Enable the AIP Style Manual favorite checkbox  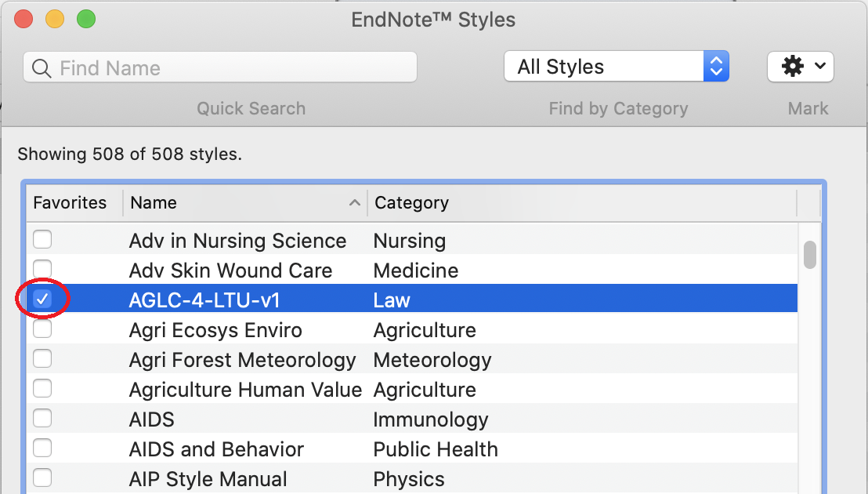pyautogui.click(x=42, y=478)
